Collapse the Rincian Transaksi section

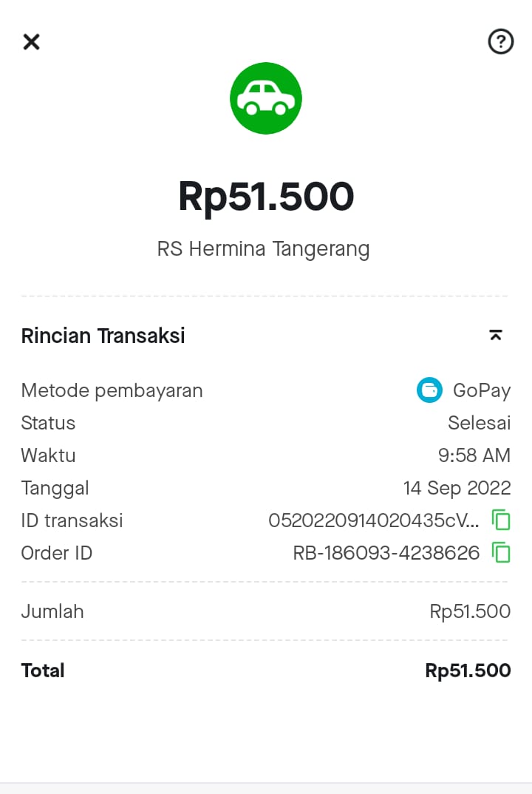click(x=496, y=336)
